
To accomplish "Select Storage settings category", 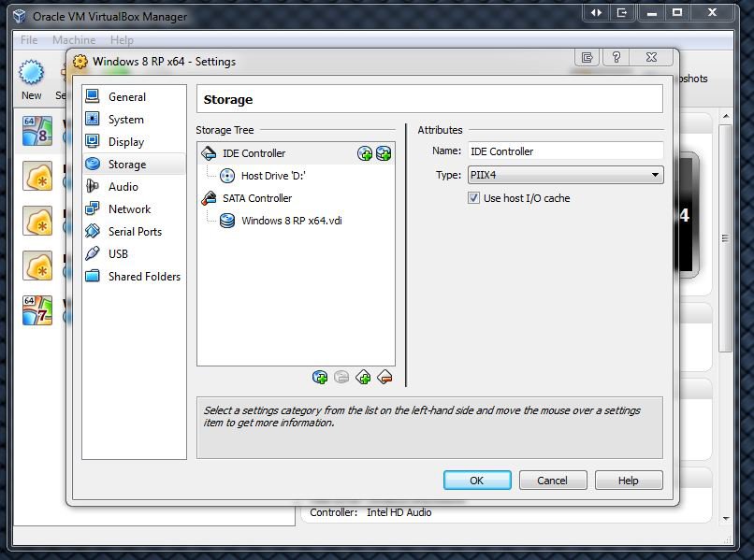I will [x=134, y=165].
